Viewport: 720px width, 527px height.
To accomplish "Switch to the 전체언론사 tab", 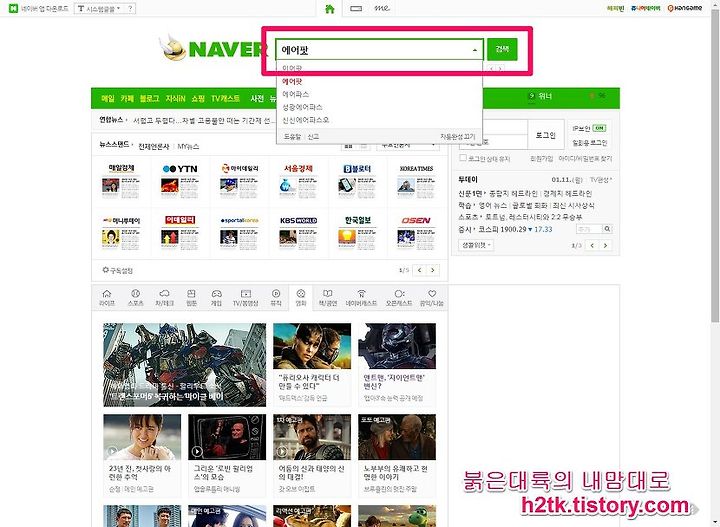I will pyautogui.click(x=154, y=146).
